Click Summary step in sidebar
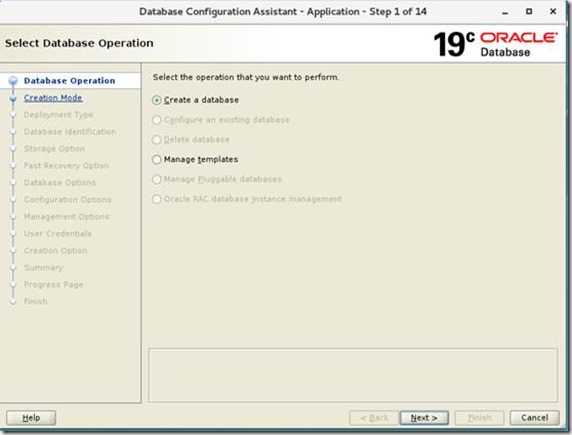Screen dimensions: 572x435 pyautogui.click(x=43, y=267)
